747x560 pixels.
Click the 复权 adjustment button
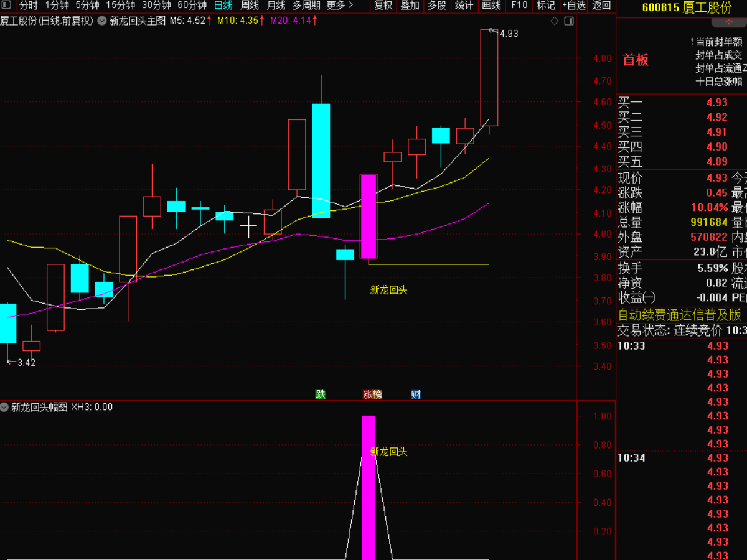tap(383, 6)
